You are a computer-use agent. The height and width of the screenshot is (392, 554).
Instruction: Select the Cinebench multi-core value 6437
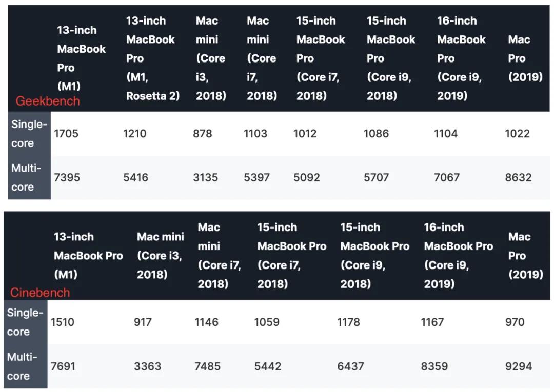point(350,366)
